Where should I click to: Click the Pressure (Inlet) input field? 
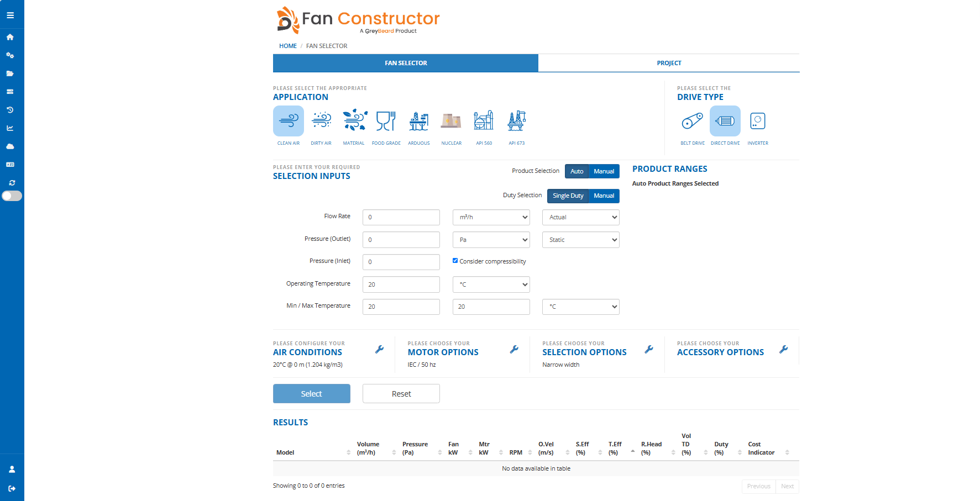click(x=401, y=262)
